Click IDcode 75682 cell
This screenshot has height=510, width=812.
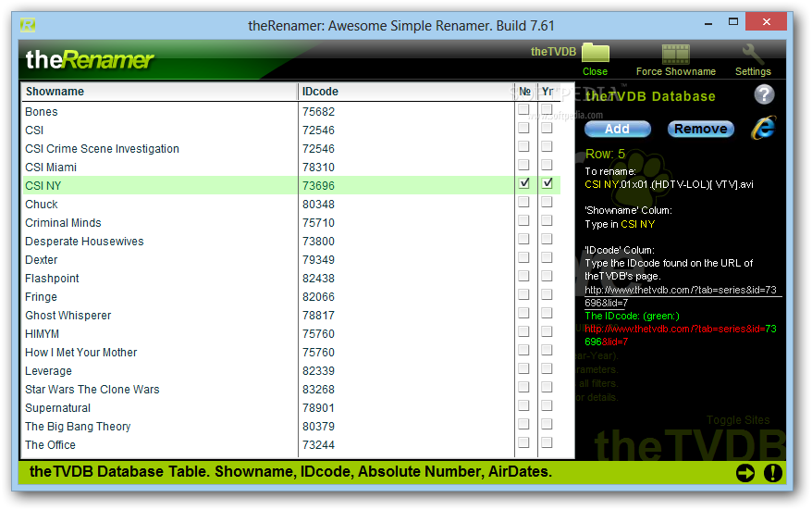coord(318,111)
